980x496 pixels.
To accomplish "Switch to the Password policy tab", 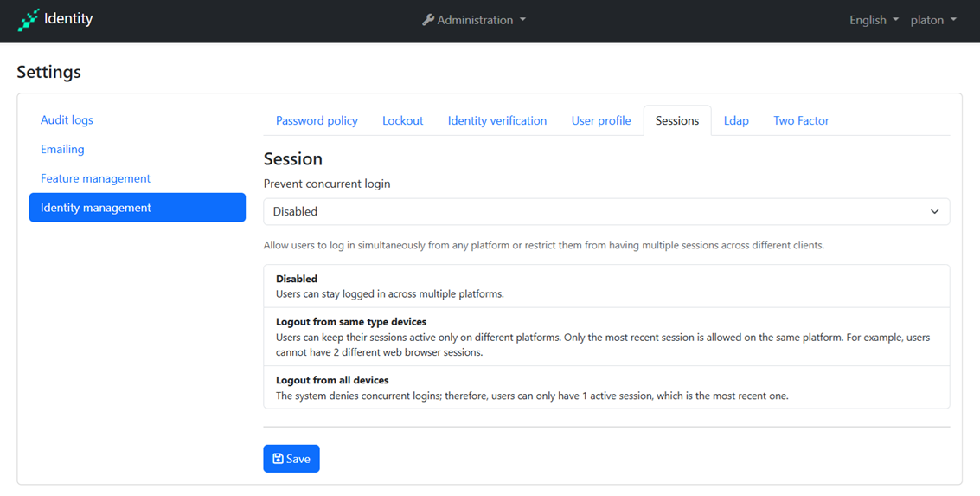I will pyautogui.click(x=317, y=120).
